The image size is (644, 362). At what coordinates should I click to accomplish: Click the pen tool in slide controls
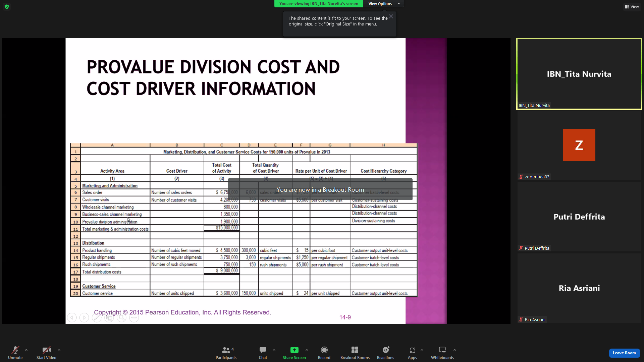point(97,317)
